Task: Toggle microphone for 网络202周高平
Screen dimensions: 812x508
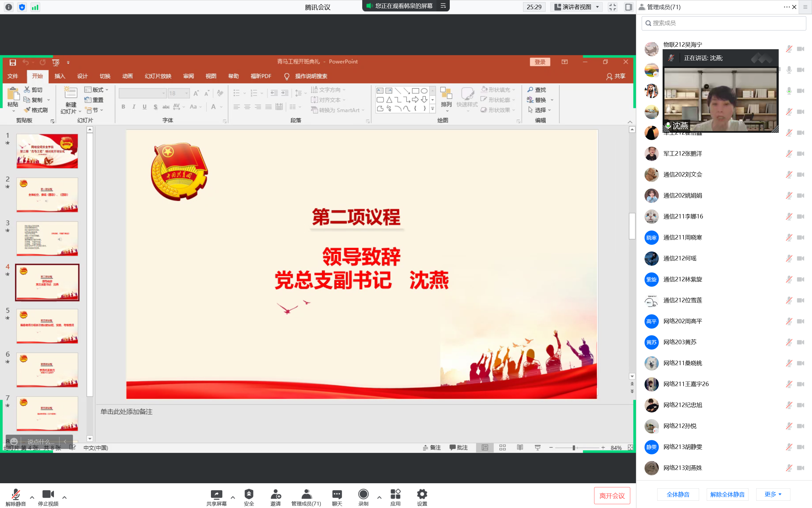Action: [x=789, y=321]
